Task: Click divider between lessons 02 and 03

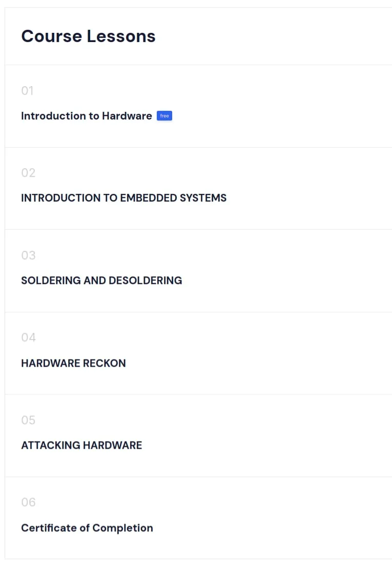Action: coord(198,229)
